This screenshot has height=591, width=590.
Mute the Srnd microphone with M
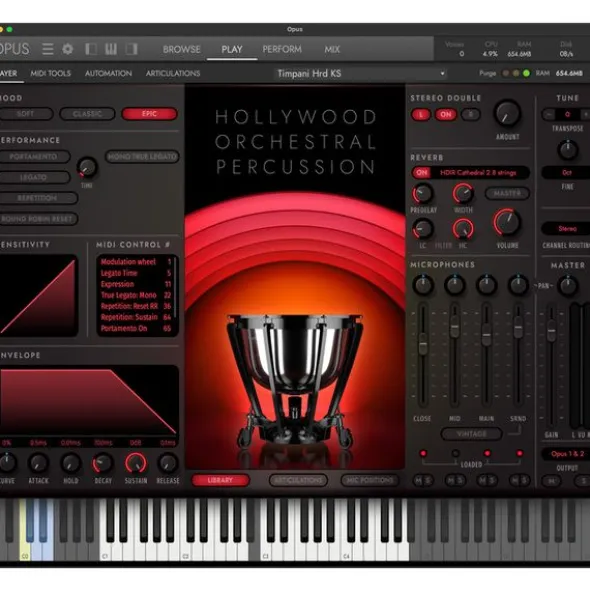tap(514, 480)
